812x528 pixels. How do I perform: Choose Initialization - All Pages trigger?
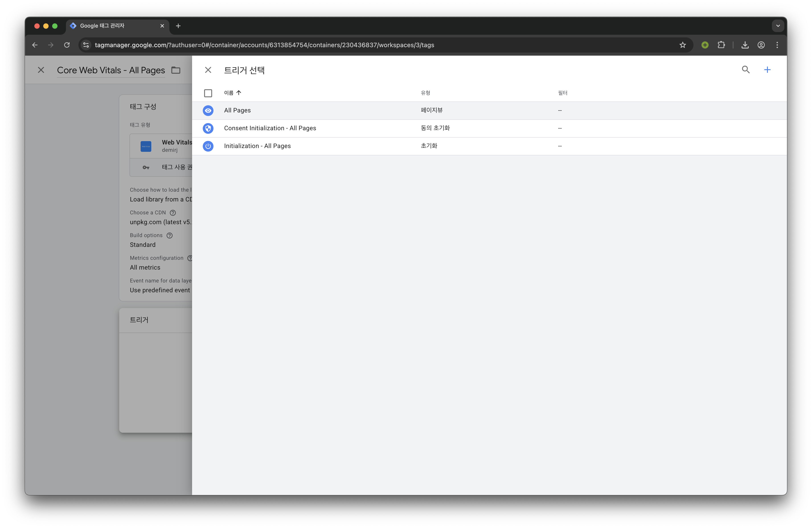[257, 146]
